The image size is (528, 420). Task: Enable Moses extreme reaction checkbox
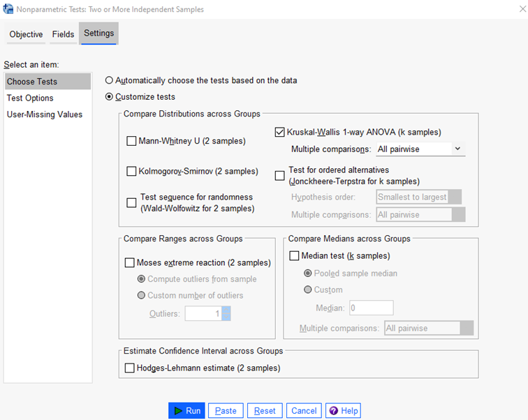tap(129, 263)
